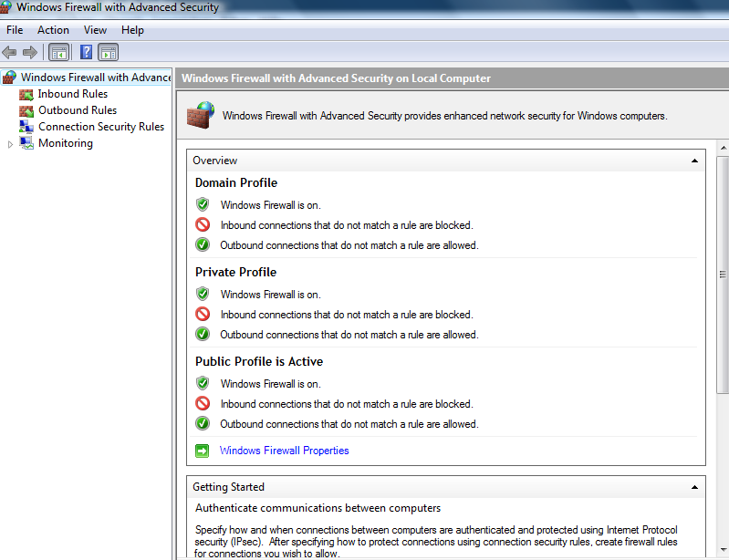Click the firewall icon in the title bar
The image size is (729, 560).
click(x=5, y=7)
